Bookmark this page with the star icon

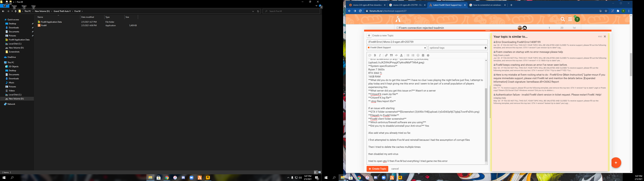pos(606,11)
